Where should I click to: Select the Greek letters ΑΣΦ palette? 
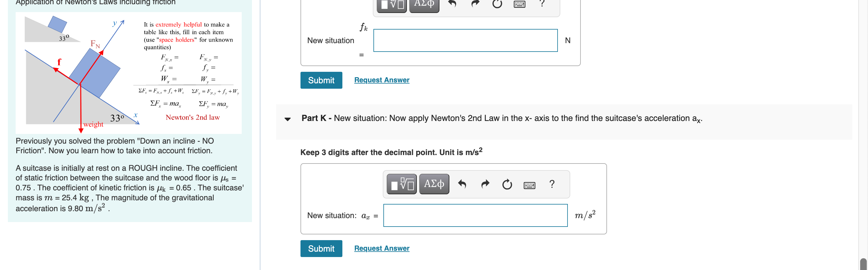point(434,184)
